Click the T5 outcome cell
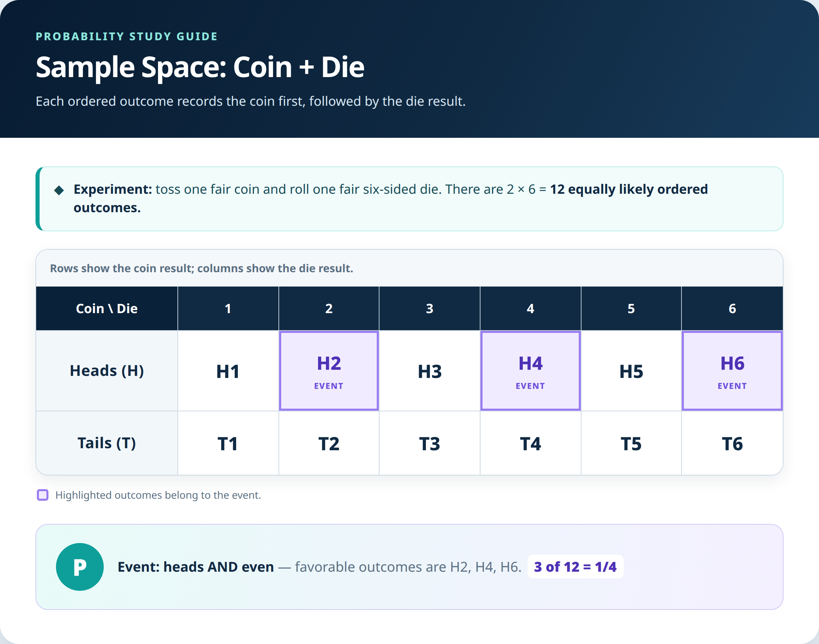 [631, 443]
